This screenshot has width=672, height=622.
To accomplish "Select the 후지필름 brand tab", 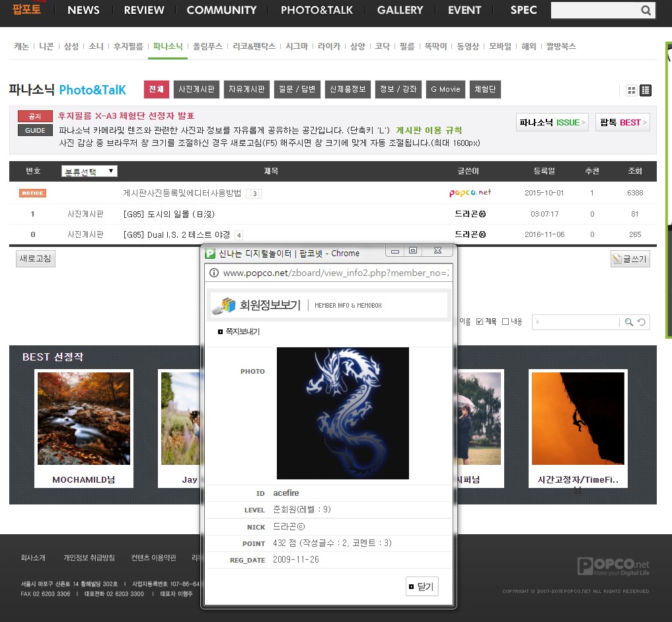I will 128,46.
